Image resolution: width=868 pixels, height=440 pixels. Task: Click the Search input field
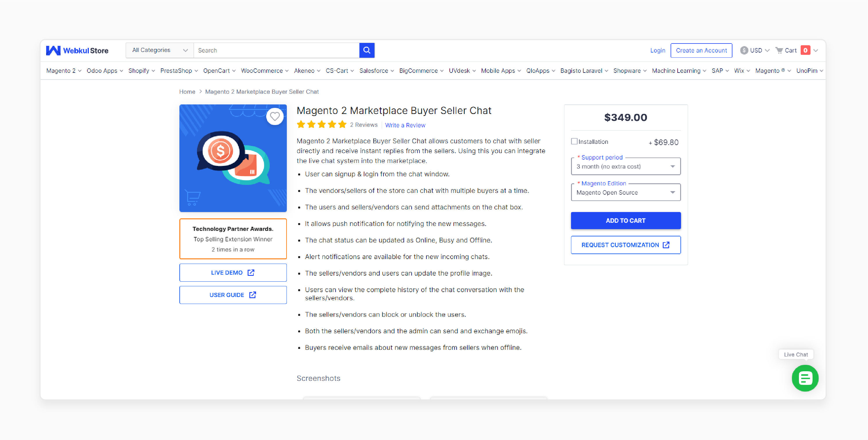(x=277, y=50)
